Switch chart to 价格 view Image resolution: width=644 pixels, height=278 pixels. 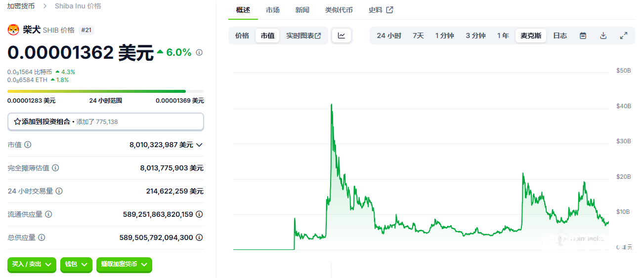pos(242,36)
